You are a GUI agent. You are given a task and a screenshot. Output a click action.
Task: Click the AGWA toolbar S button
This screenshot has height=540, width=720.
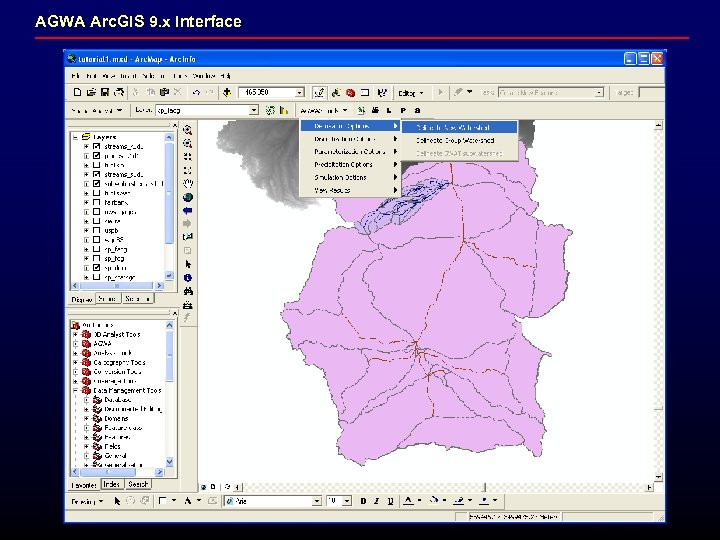click(417, 110)
